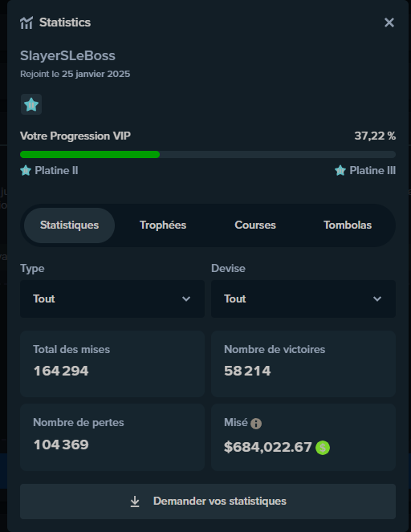Click the Platine VIP star badge
The width and height of the screenshot is (411, 532).
pos(31,104)
